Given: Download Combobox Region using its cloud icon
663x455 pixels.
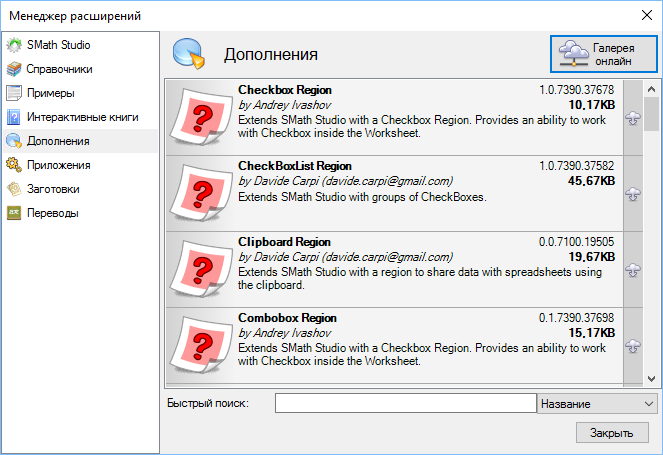Looking at the screenshot, I should click(632, 346).
